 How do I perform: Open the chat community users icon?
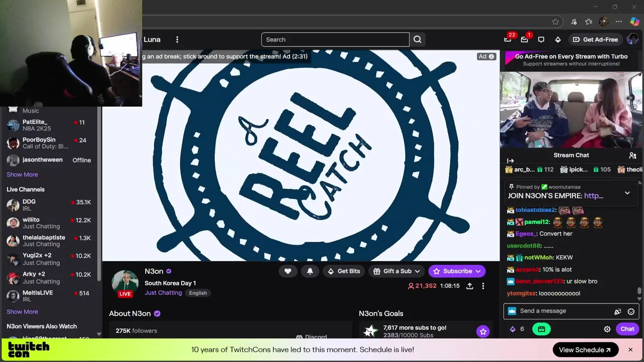pyautogui.click(x=632, y=156)
